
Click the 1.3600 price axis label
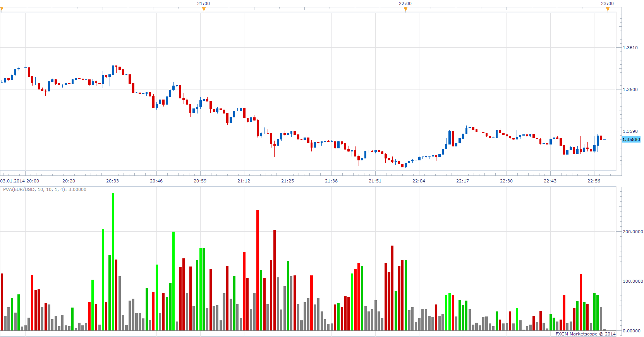630,89
